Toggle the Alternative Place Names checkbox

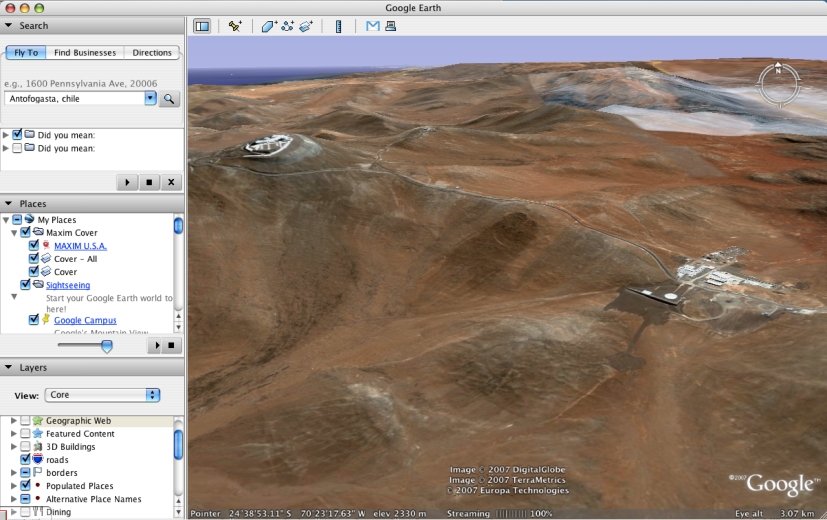point(25,498)
